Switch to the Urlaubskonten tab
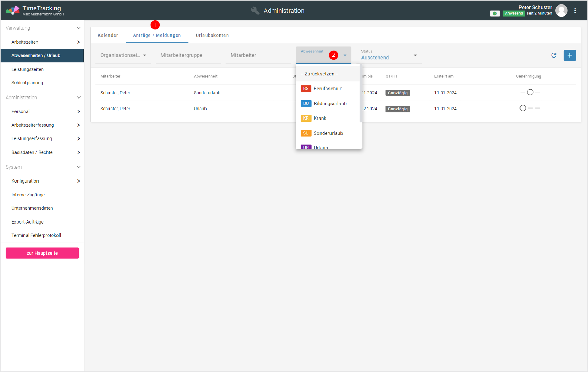The image size is (588, 372). [212, 35]
